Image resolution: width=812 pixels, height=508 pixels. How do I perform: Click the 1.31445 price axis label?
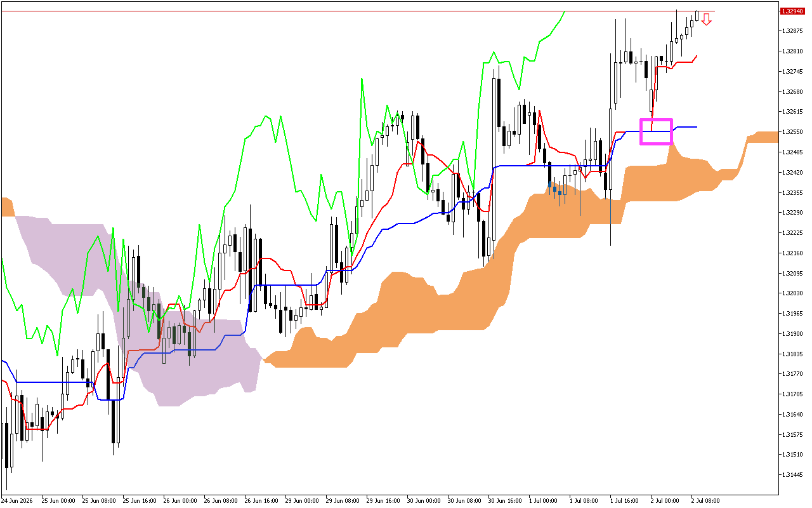(x=792, y=475)
